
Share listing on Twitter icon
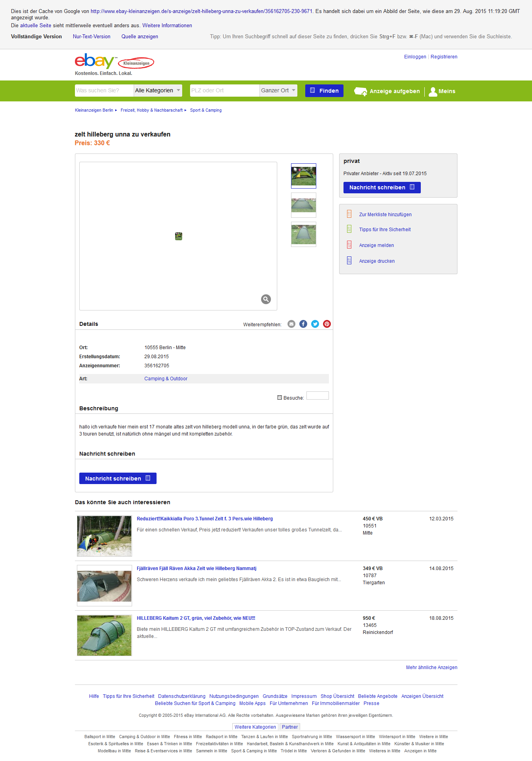point(315,324)
